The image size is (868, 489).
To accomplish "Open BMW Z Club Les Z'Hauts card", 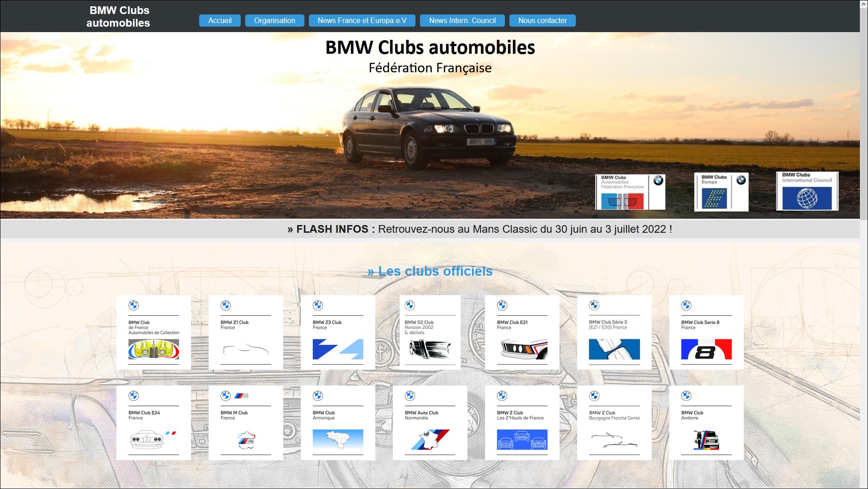I will click(x=522, y=423).
